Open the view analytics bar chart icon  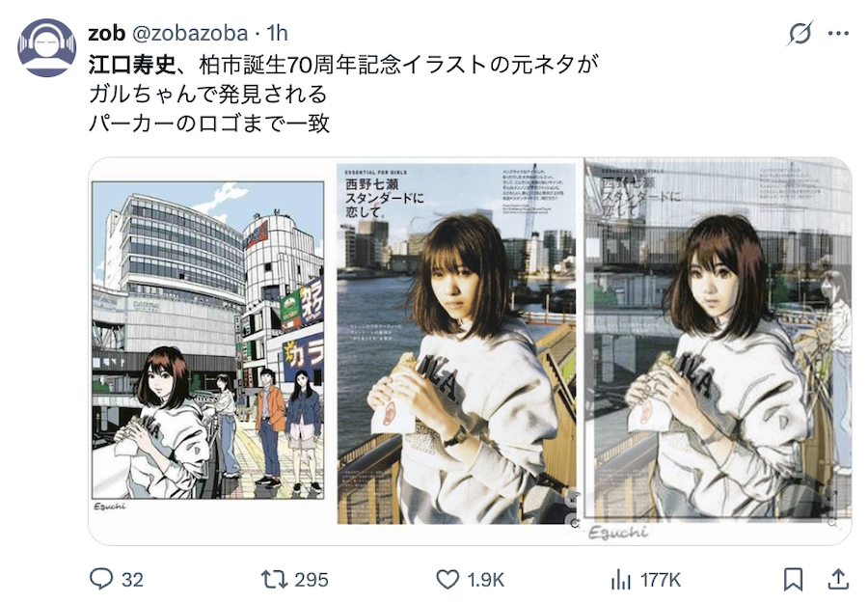pyautogui.click(x=620, y=580)
